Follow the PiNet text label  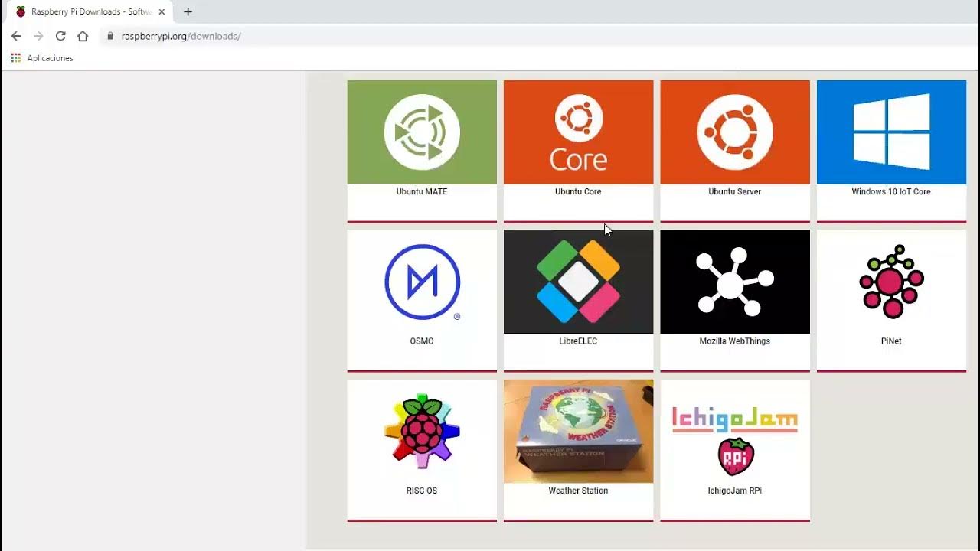[x=891, y=341]
